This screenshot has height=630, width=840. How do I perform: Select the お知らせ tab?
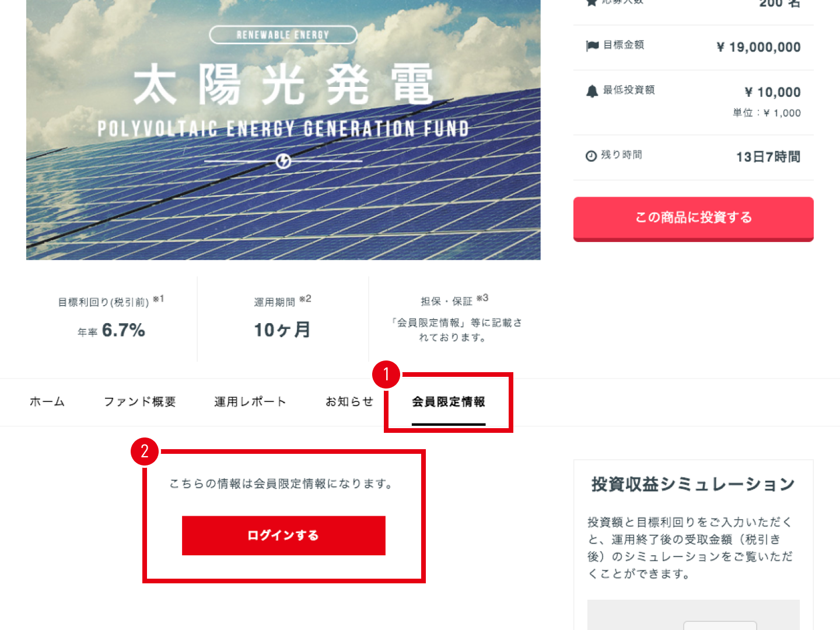point(349,402)
